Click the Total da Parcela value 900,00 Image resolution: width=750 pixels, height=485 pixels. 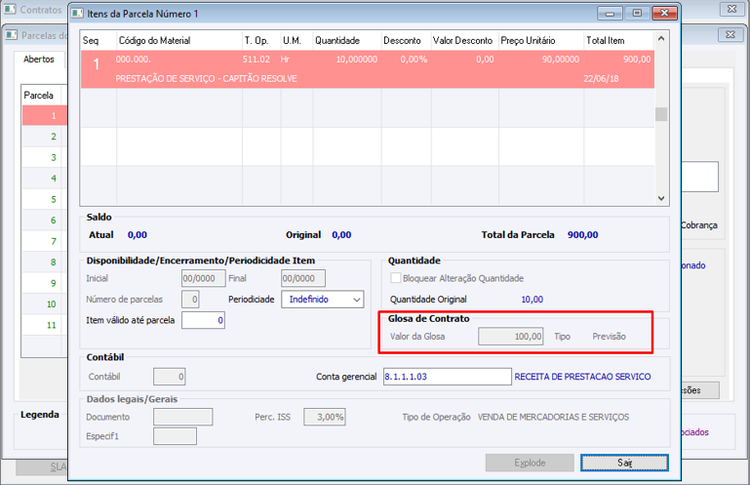click(x=583, y=235)
